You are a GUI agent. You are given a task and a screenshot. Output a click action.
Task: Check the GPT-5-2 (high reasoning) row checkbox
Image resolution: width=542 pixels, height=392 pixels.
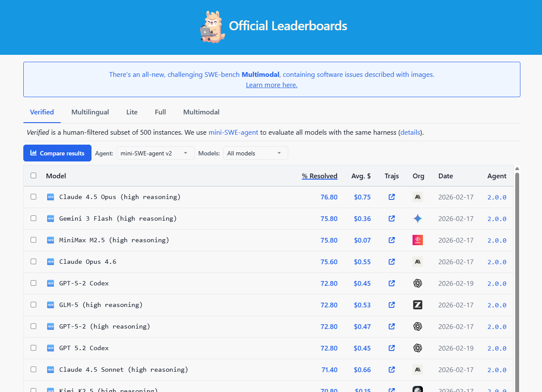click(x=34, y=326)
